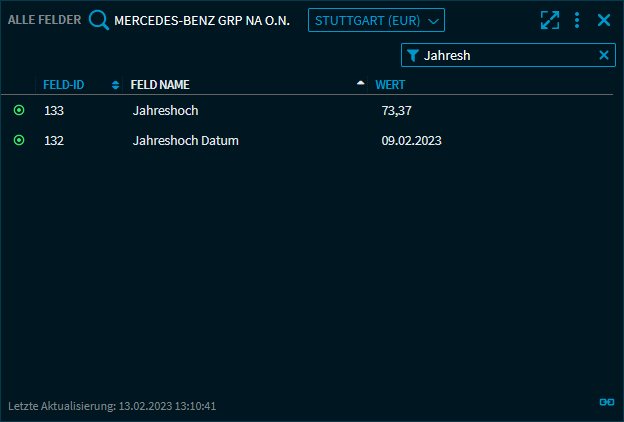Pop out the widget with expand icon
This screenshot has height=422, width=624.
tap(549, 20)
